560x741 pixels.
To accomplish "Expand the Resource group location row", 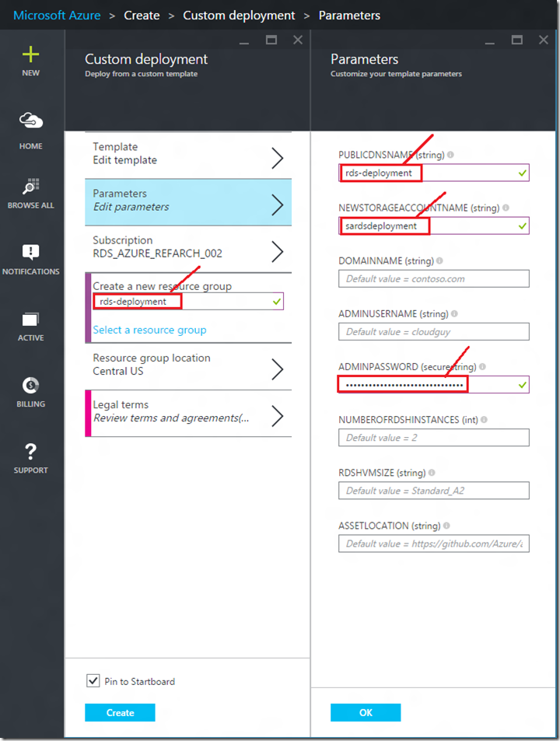I will pos(187,365).
